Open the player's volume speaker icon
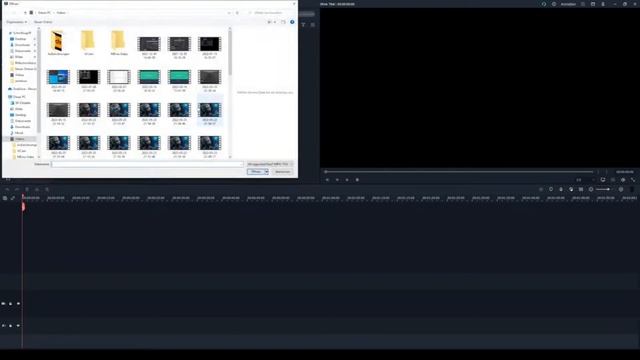 click(x=623, y=180)
